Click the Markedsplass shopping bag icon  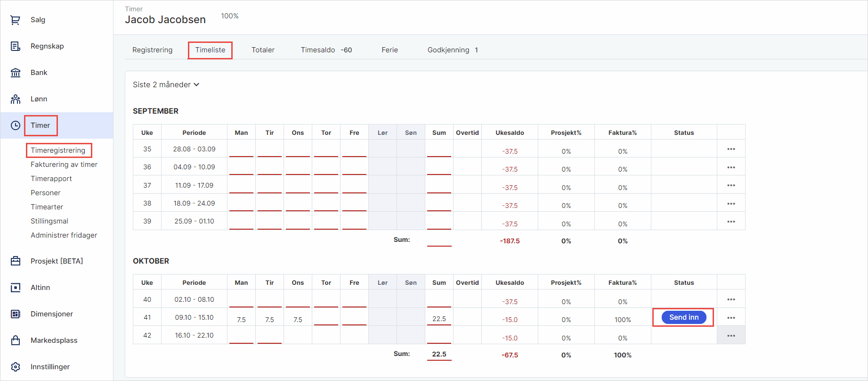click(x=16, y=340)
